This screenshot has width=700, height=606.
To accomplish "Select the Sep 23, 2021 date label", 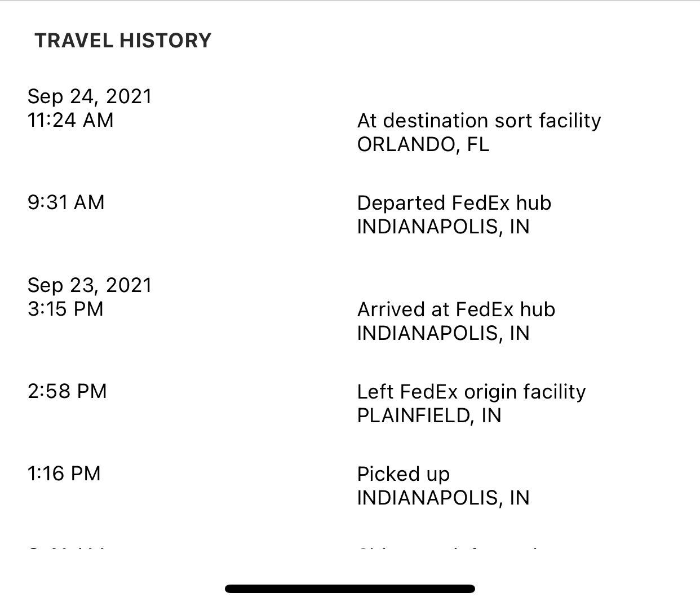I will click(90, 285).
